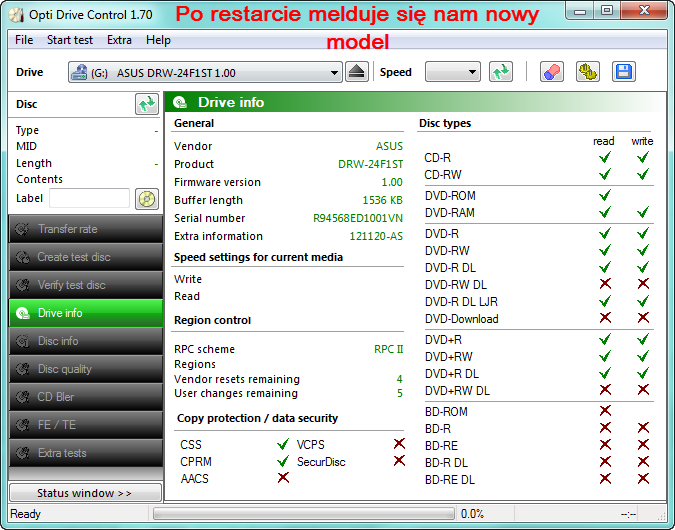Screen dimensions: 675x530
Task: Refresh the speed list with the green arrows icon
Action: click(x=501, y=72)
